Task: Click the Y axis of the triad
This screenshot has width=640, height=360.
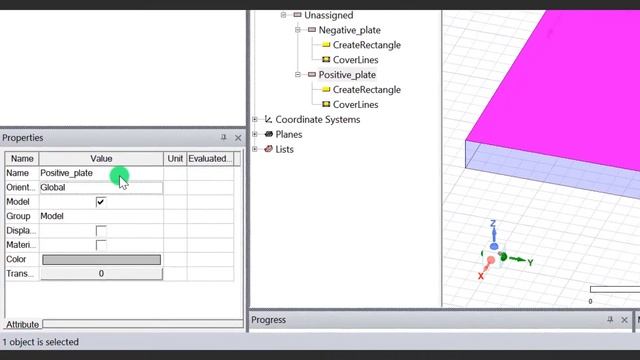Action: pos(516,260)
